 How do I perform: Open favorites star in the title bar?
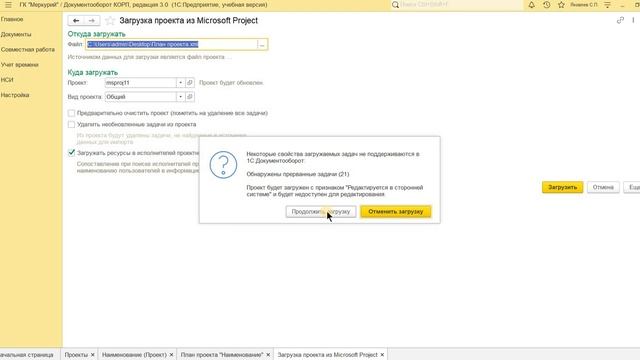pos(561,5)
